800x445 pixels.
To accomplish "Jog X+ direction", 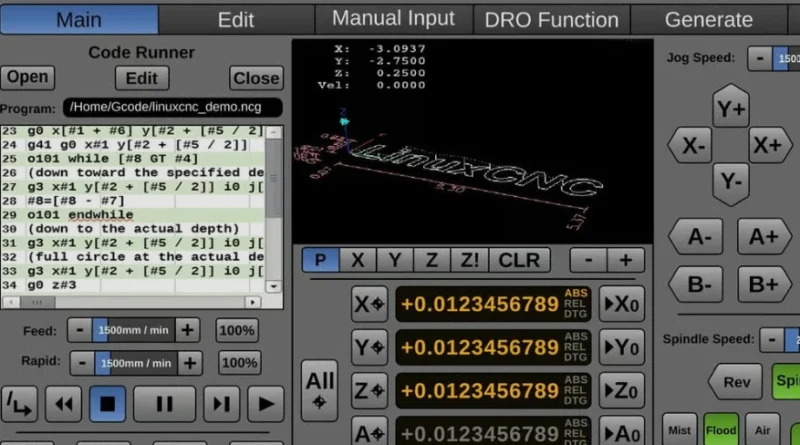I will pos(770,145).
